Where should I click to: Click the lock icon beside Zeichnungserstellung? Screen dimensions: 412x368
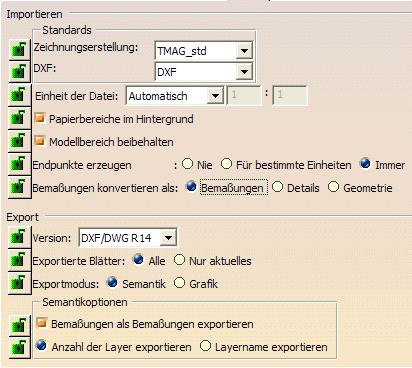(19, 49)
